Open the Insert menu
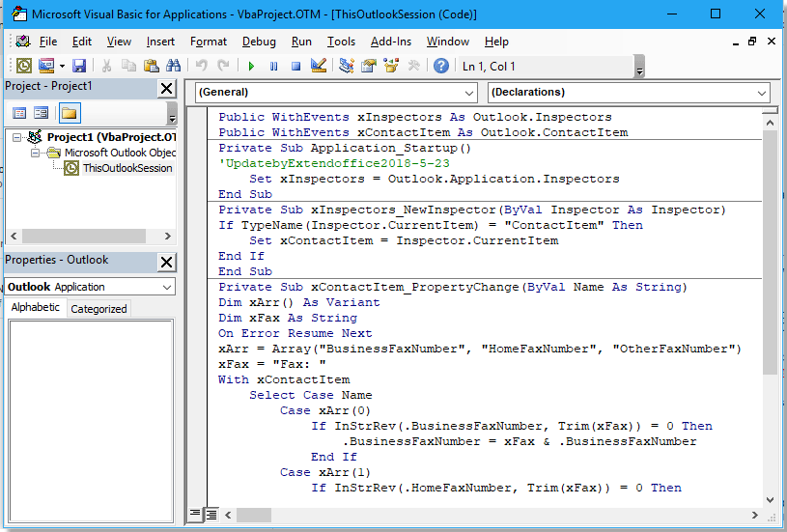This screenshot has width=787, height=532. point(160,42)
